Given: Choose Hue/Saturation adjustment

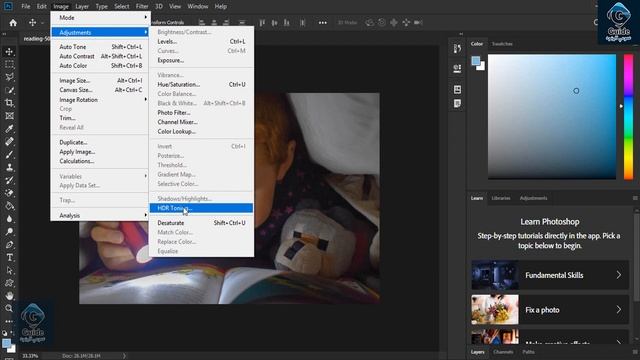Looking at the screenshot, I should tap(201, 84).
